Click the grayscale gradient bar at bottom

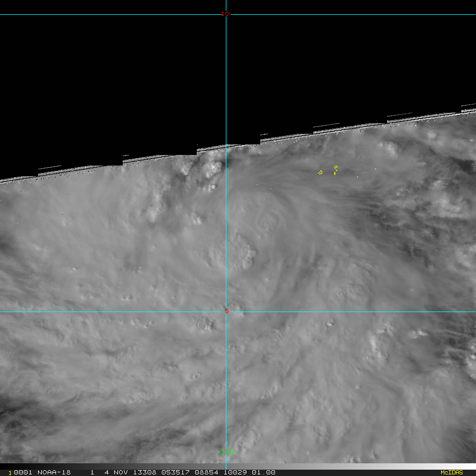coord(238,466)
